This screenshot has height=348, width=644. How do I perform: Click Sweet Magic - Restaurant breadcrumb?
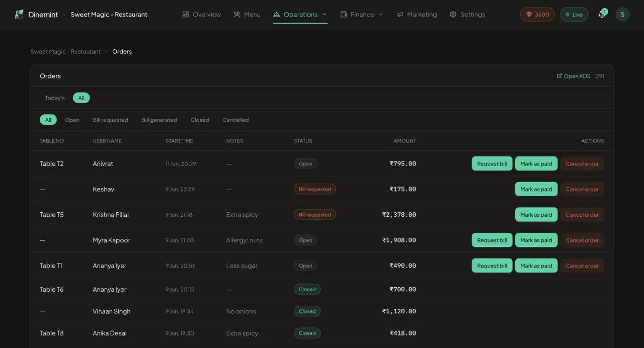tap(65, 51)
